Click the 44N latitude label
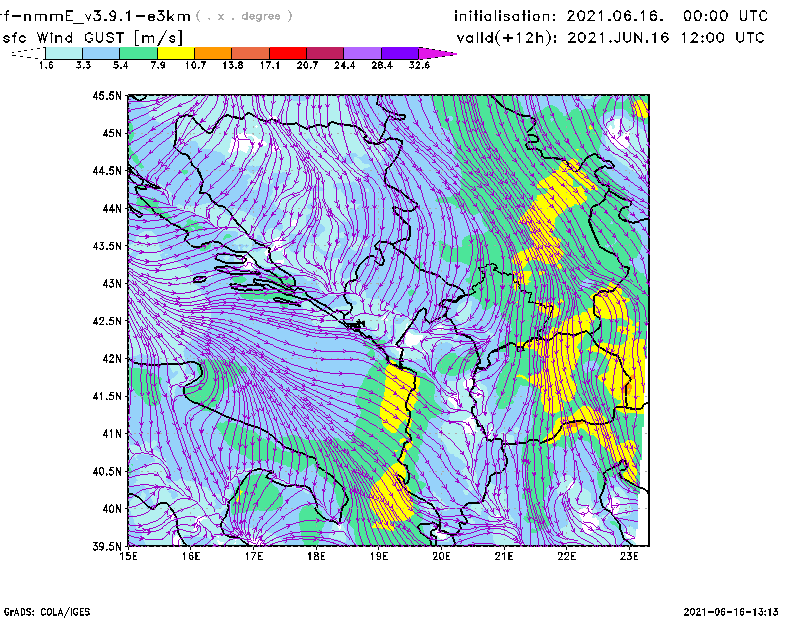This screenshot has height=618, width=800. (112, 208)
